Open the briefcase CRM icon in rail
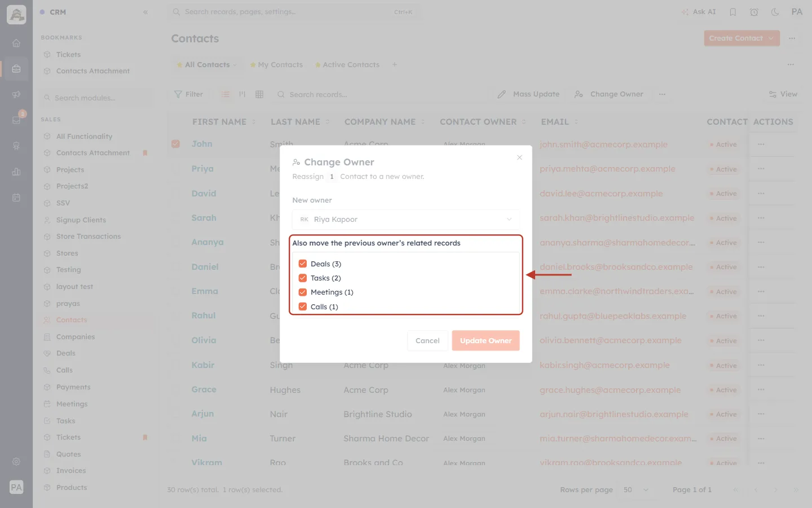The width and height of the screenshot is (812, 508). (16, 69)
